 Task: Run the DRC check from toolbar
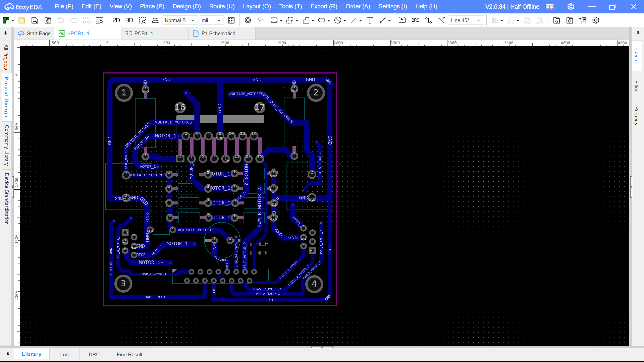[415, 20]
